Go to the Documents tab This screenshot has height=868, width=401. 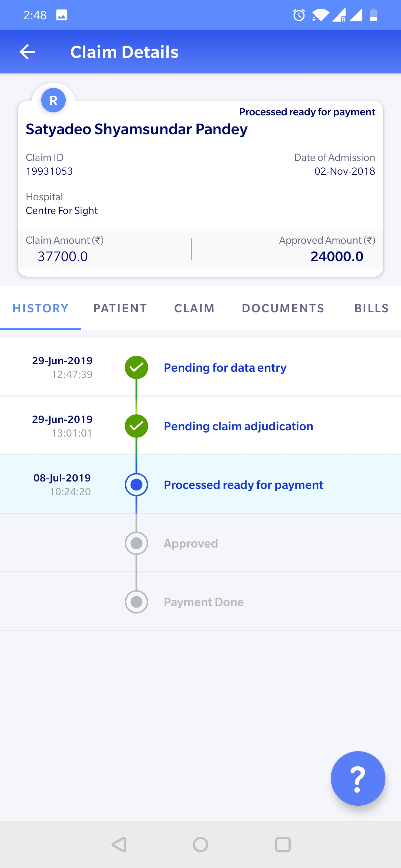coord(283,308)
